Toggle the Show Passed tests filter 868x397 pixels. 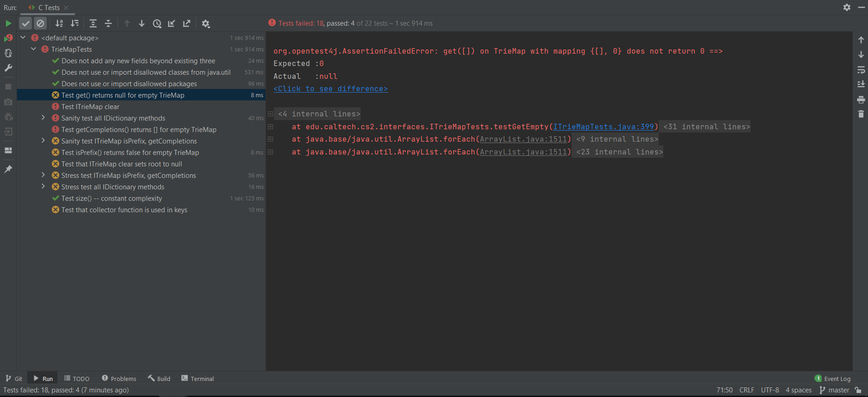tap(26, 23)
